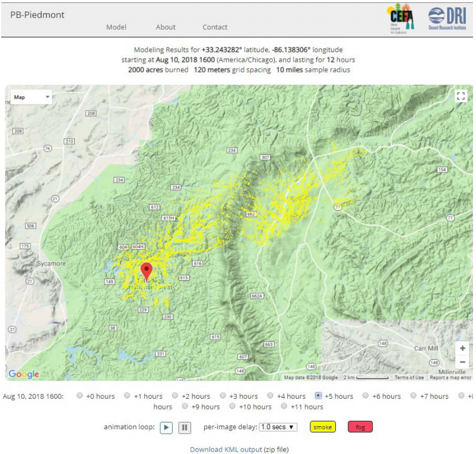Click the red fog button

point(360,427)
